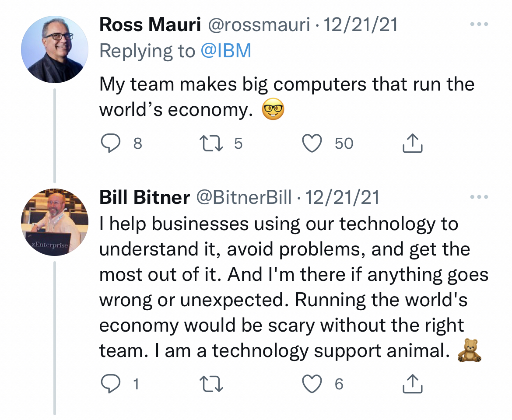Image resolution: width=512 pixels, height=420 pixels.
Task: Like Ross Mauri's tweet
Action: [x=312, y=143]
